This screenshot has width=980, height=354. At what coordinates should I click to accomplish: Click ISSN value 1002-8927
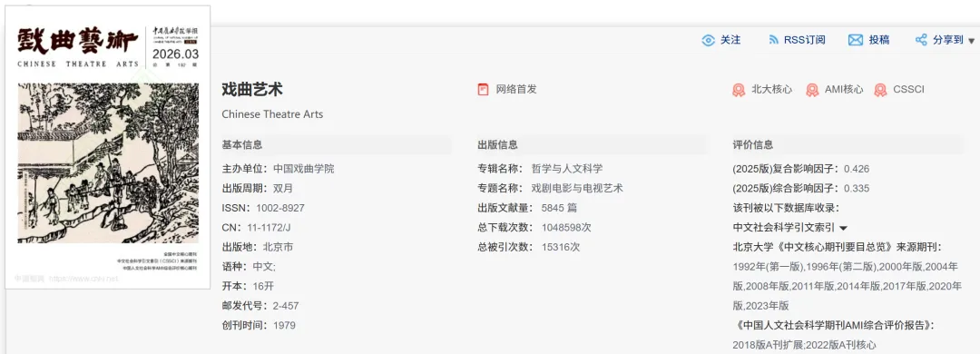point(280,208)
